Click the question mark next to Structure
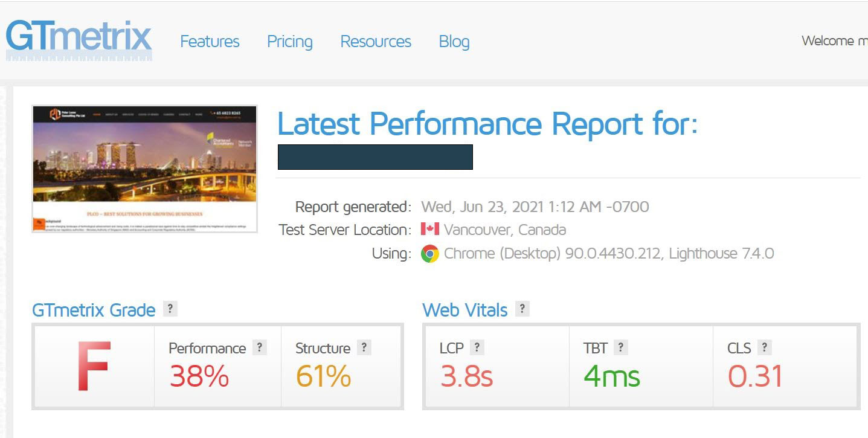The height and width of the screenshot is (438, 868). coord(364,347)
